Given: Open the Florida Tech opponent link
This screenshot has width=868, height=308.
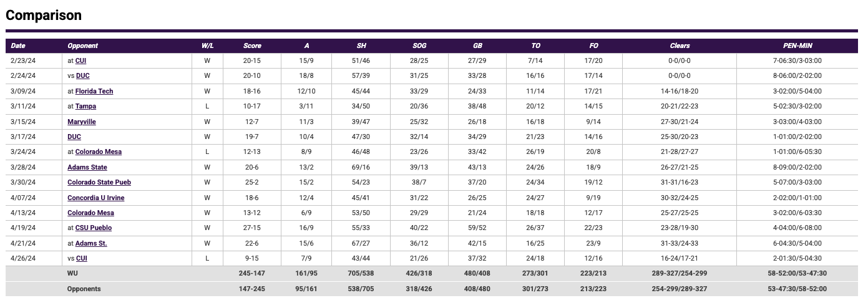Looking at the screenshot, I should (x=94, y=91).
